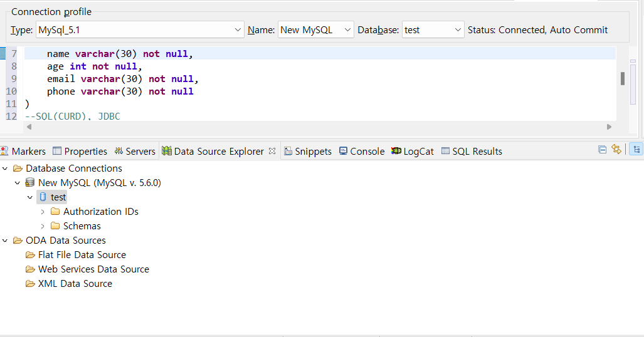Select ODA Data Sources tree item

click(x=66, y=240)
